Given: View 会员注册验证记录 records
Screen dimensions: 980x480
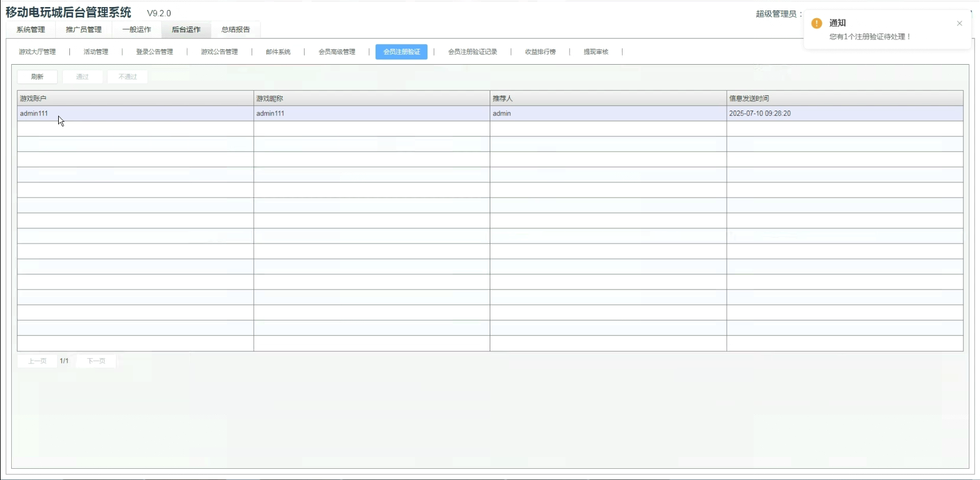Looking at the screenshot, I should point(473,52).
